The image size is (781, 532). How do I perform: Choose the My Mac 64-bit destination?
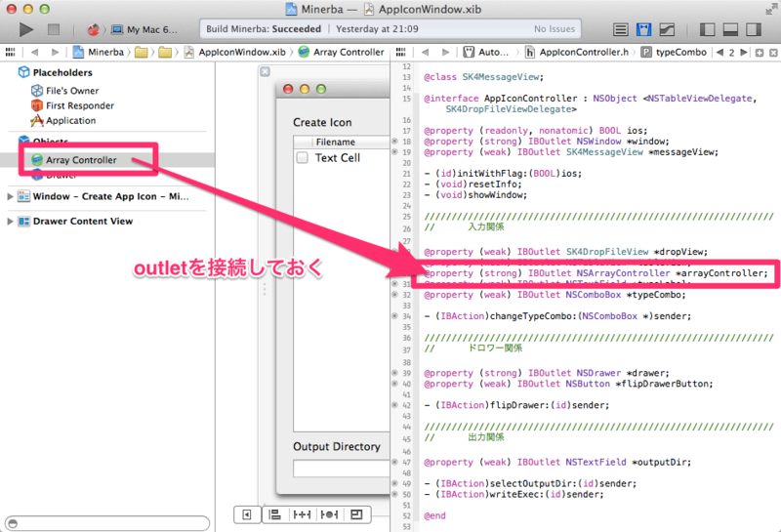[144, 30]
